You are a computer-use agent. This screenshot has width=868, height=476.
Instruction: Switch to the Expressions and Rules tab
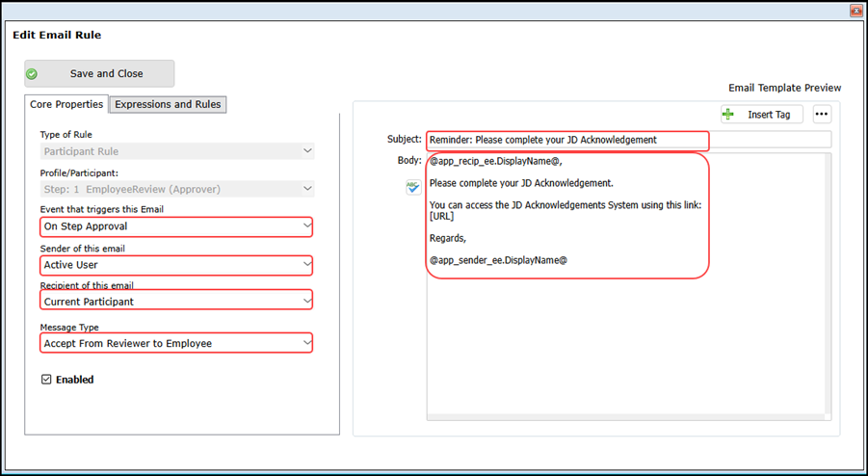(168, 104)
